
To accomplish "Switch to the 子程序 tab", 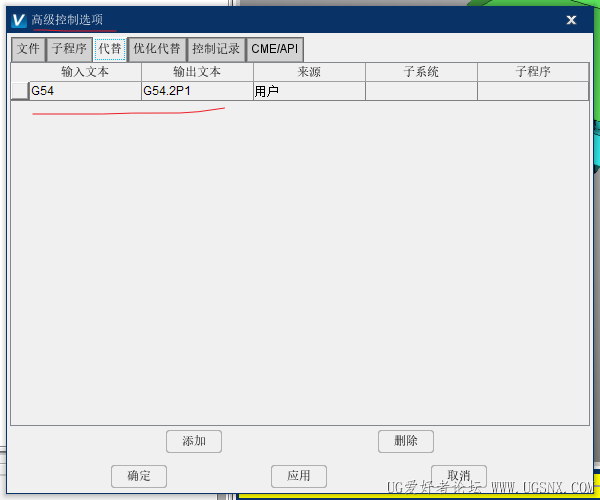I will click(x=69, y=49).
